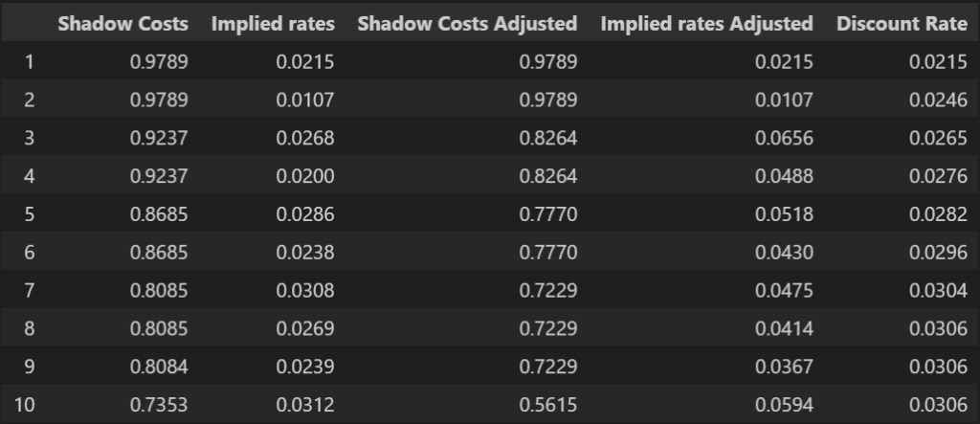Click Shadow Costs value 0.8084 in row 9
This screenshot has height=424, width=980.
click(160, 367)
